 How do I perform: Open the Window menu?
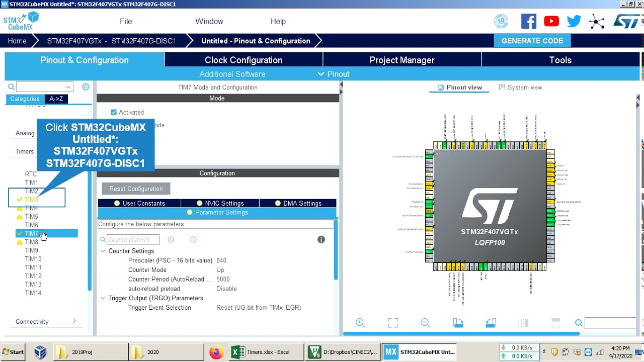click(x=209, y=21)
